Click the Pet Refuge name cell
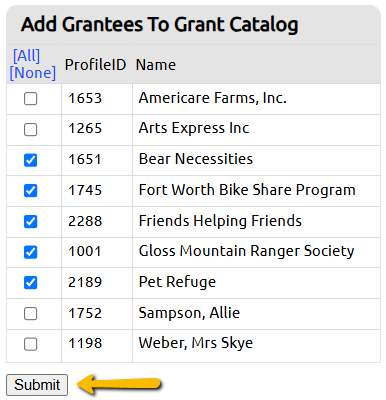This screenshot has height=400, width=386. [x=256, y=283]
